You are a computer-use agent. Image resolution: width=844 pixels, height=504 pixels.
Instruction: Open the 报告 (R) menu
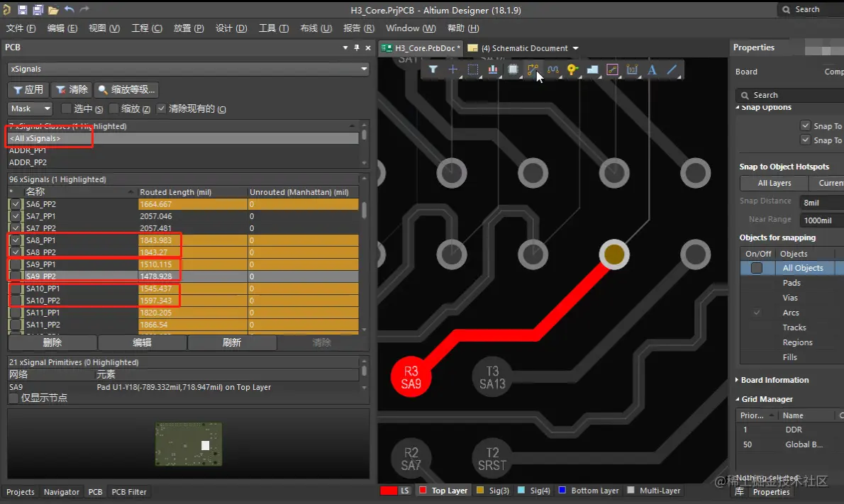(358, 28)
